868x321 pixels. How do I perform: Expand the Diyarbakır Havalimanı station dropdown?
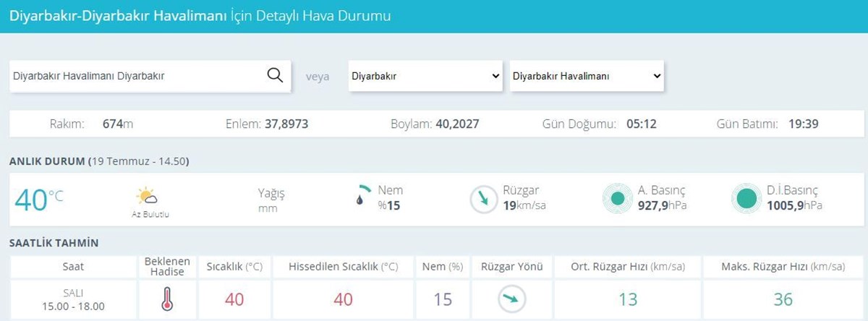pyautogui.click(x=587, y=75)
